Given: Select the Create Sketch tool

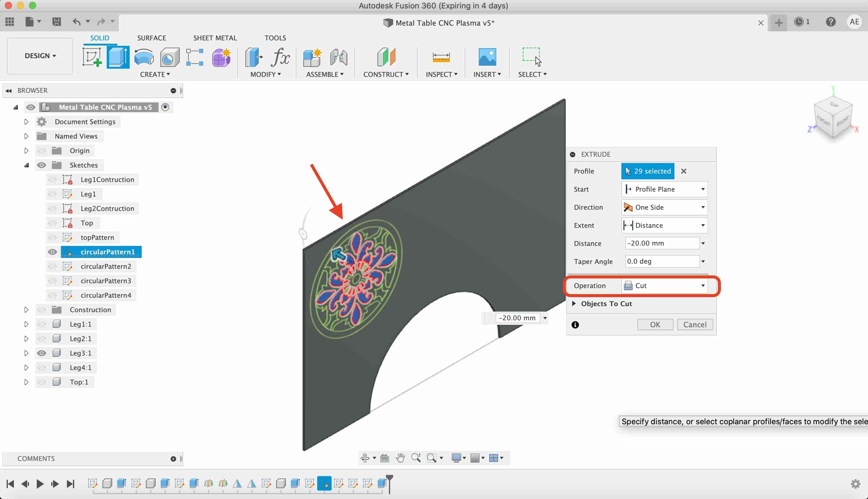Looking at the screenshot, I should point(92,57).
